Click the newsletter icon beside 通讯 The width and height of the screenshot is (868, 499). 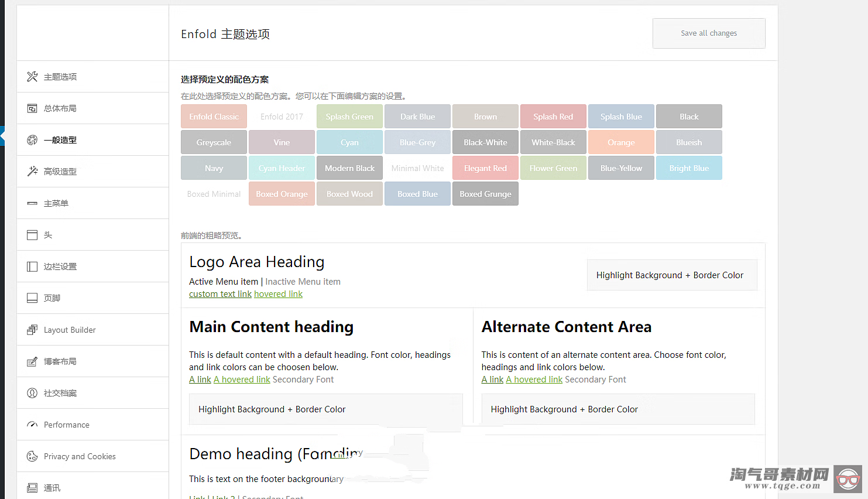[x=32, y=488]
